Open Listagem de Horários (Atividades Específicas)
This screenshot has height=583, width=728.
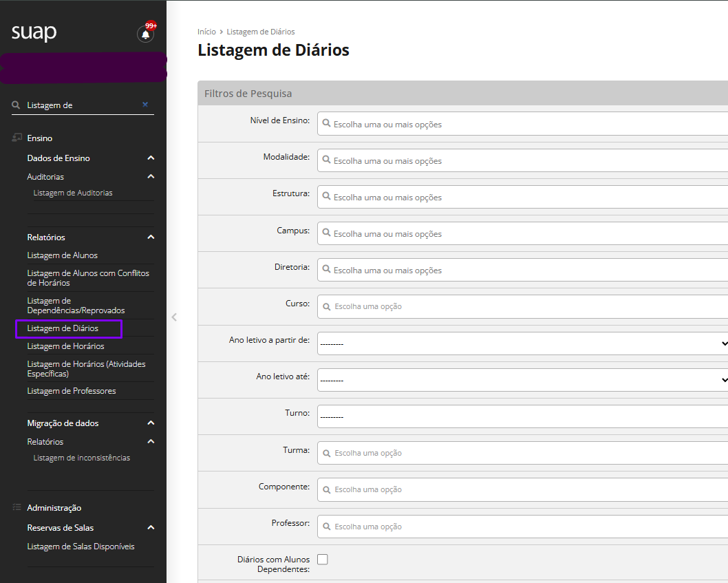[x=87, y=368]
